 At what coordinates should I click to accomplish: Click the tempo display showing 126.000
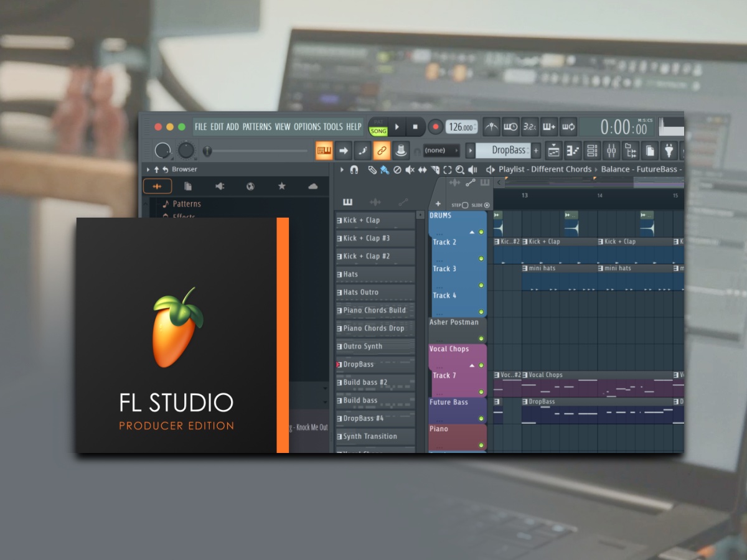[461, 127]
